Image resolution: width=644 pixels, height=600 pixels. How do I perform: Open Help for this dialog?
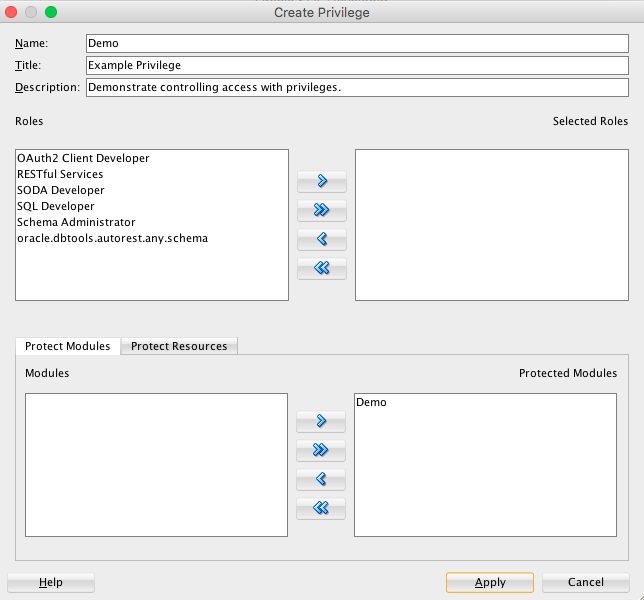point(51,582)
